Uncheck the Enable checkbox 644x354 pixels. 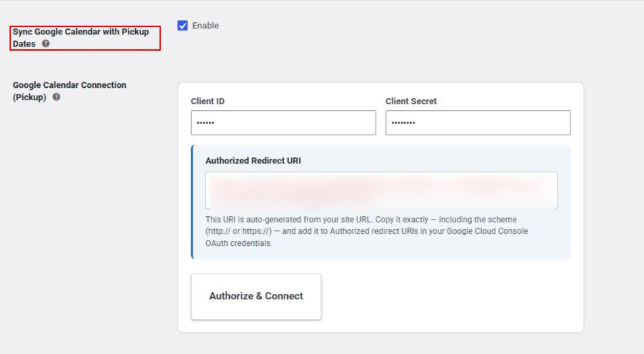(182, 26)
